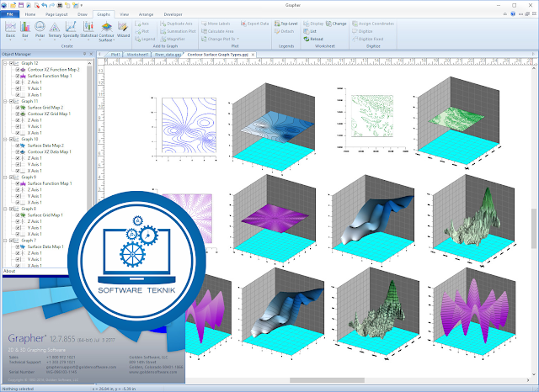The image size is (539, 392).
Task: Click the Print icon in quick access toolbar
Action: pyautogui.click(x=60, y=5)
